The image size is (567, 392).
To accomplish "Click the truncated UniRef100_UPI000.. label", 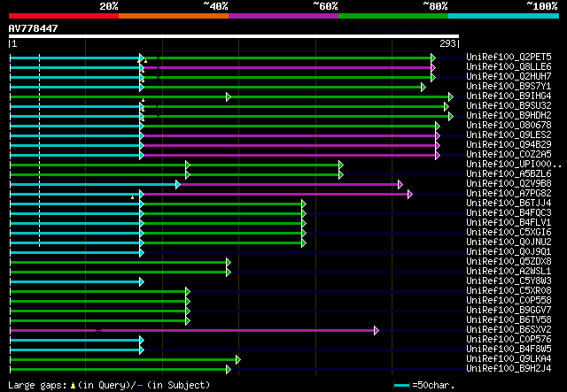I will point(514,165).
